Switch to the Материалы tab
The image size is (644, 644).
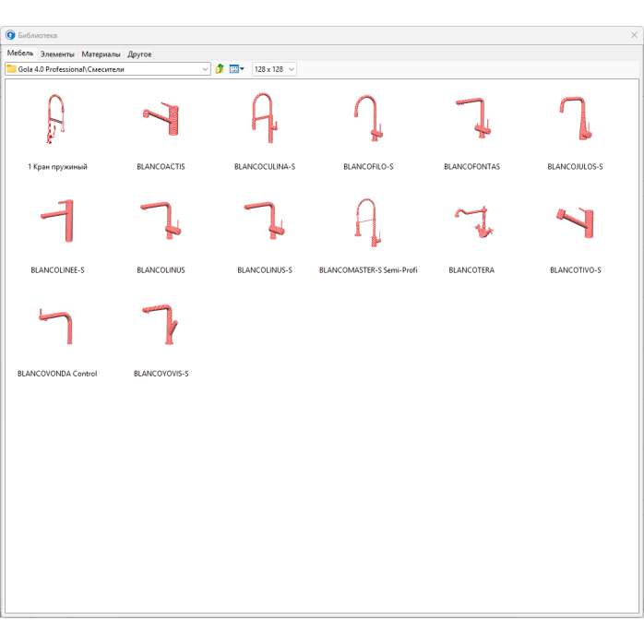[101, 54]
